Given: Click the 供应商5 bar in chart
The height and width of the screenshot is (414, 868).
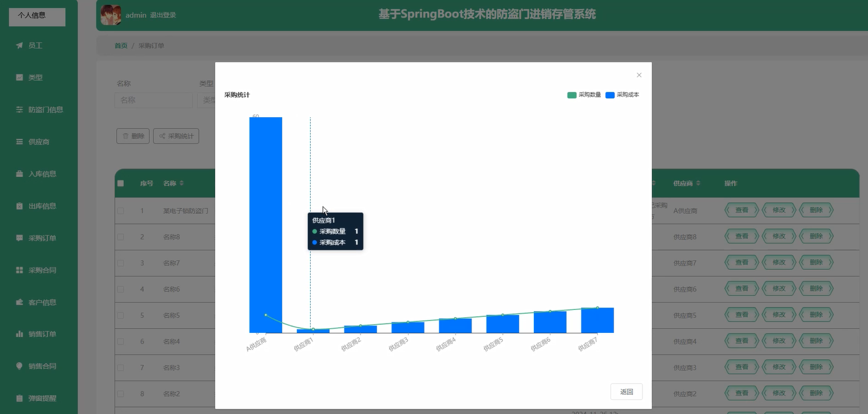Looking at the screenshot, I should click(x=502, y=324).
